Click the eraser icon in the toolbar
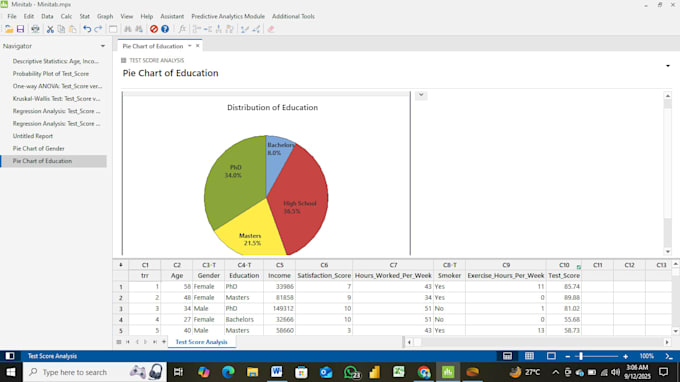The height and width of the screenshot is (382, 680). [271, 29]
